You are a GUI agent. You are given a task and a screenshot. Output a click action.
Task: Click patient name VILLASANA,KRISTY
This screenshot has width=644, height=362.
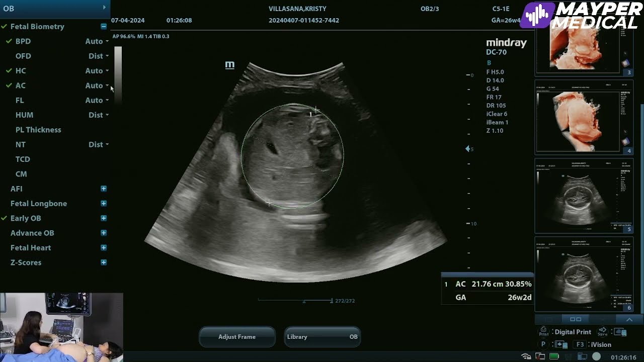297,9
